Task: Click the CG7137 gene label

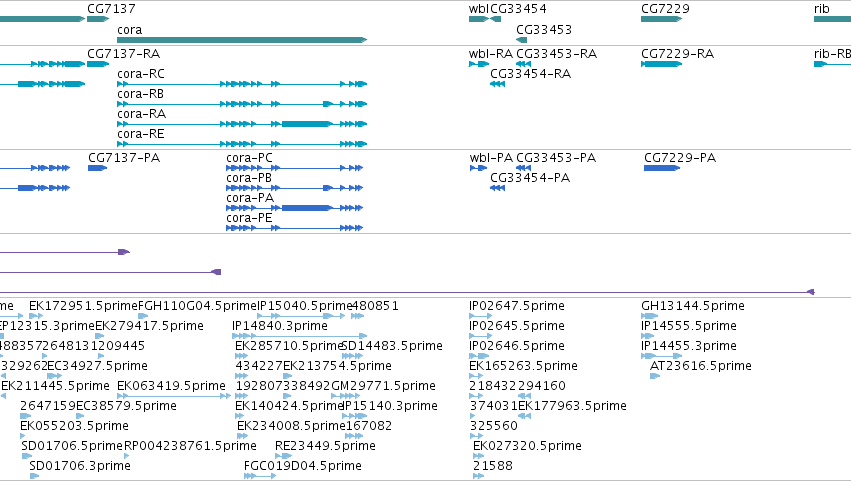Action: [111, 9]
